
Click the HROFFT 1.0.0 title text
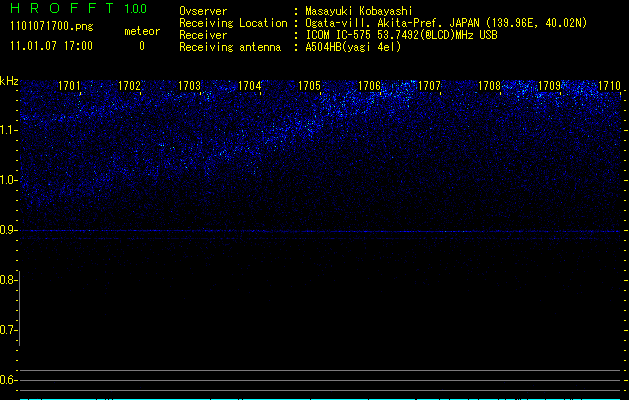(x=79, y=8)
